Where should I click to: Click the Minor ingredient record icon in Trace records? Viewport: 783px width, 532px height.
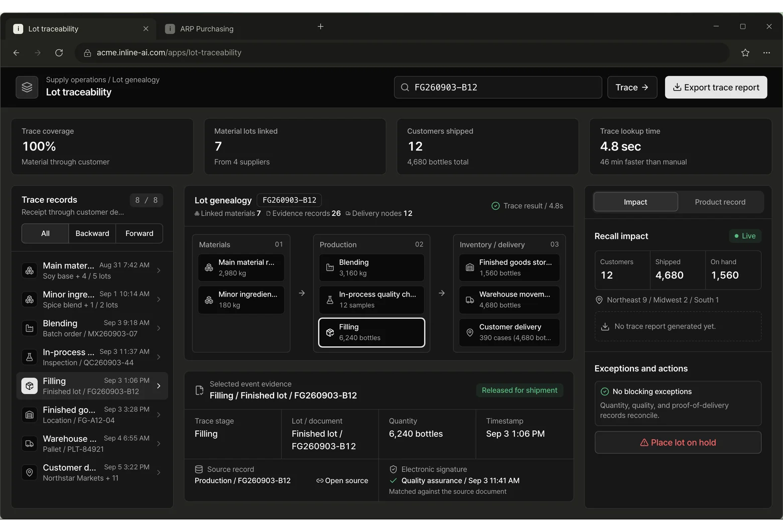point(30,299)
